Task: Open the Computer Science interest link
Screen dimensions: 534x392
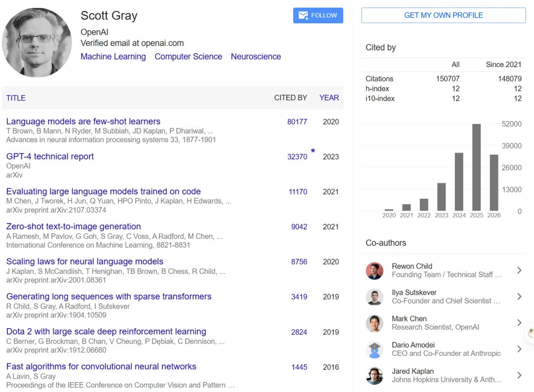Action: tap(188, 56)
